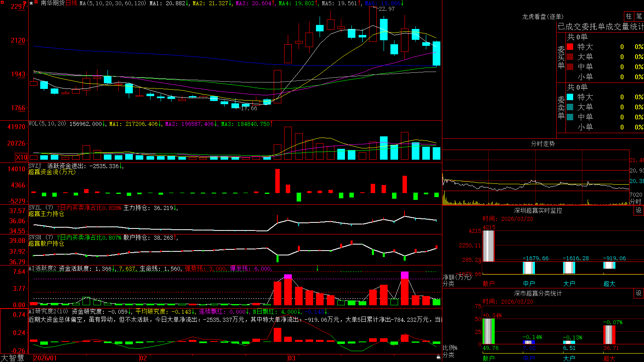Click the green down arrow in AI活跃度 panel
Viewport: 644px width, 362px height.
(x=317, y=268)
